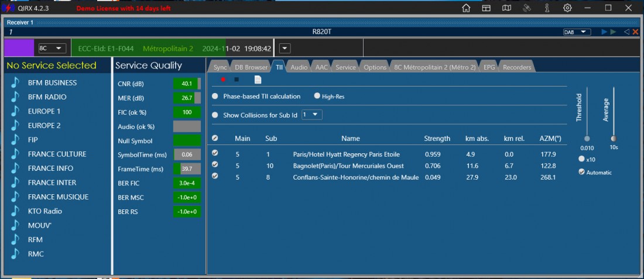Uncheck the Conflans-Sainte-Honorine row checkbox
Image resolution: width=644 pixels, height=279 pixels.
[x=215, y=176]
